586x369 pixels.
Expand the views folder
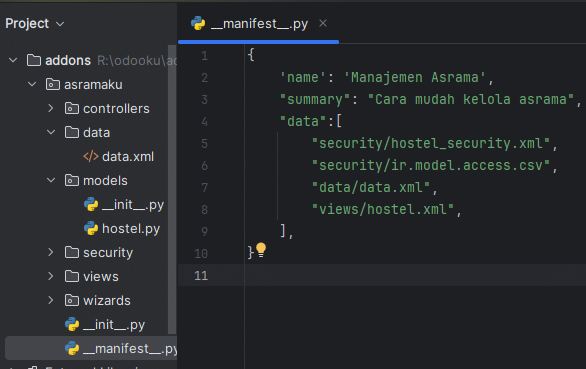[x=51, y=276]
